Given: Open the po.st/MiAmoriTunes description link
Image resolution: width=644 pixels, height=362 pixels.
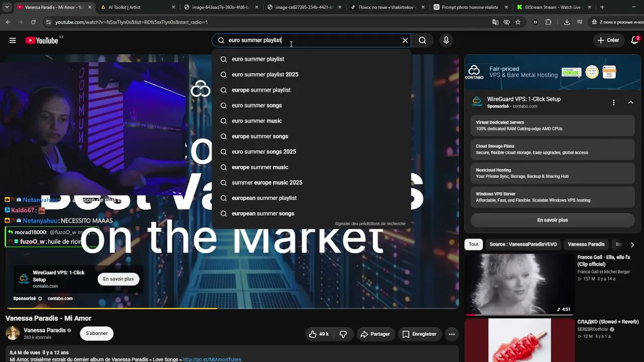Looking at the screenshot, I should pyautogui.click(x=212, y=359).
